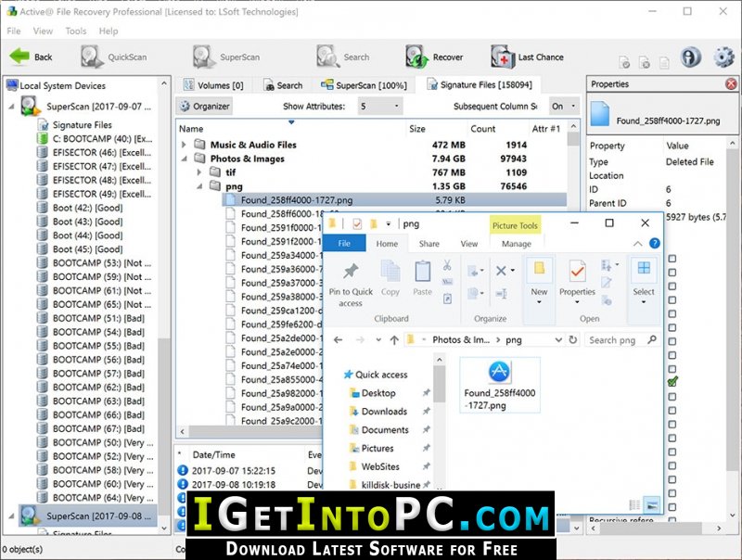Launch Last Chance recovery
The image size is (742, 560).
[x=527, y=57]
